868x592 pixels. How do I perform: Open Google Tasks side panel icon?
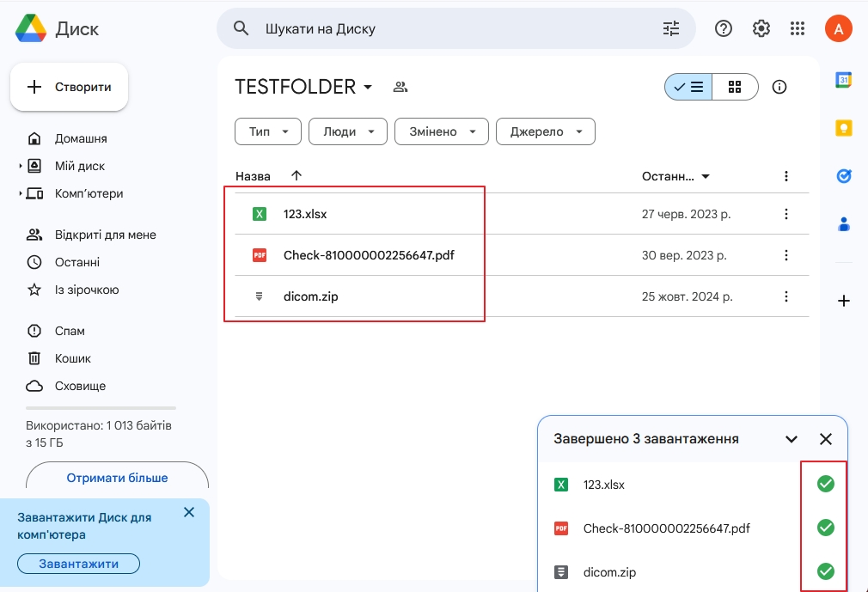click(x=844, y=176)
